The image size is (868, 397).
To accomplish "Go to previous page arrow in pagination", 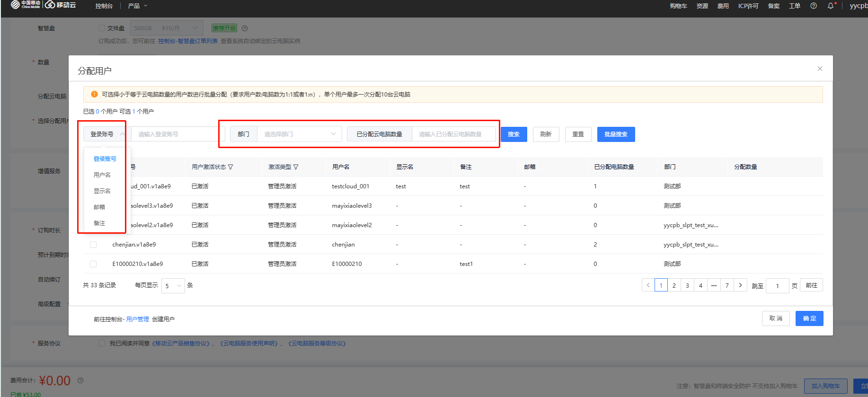I will pos(648,285).
